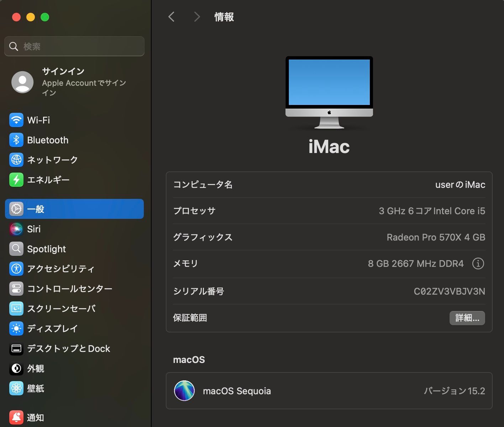Open スクリーンセーバ icon
The height and width of the screenshot is (427, 504).
click(x=16, y=309)
